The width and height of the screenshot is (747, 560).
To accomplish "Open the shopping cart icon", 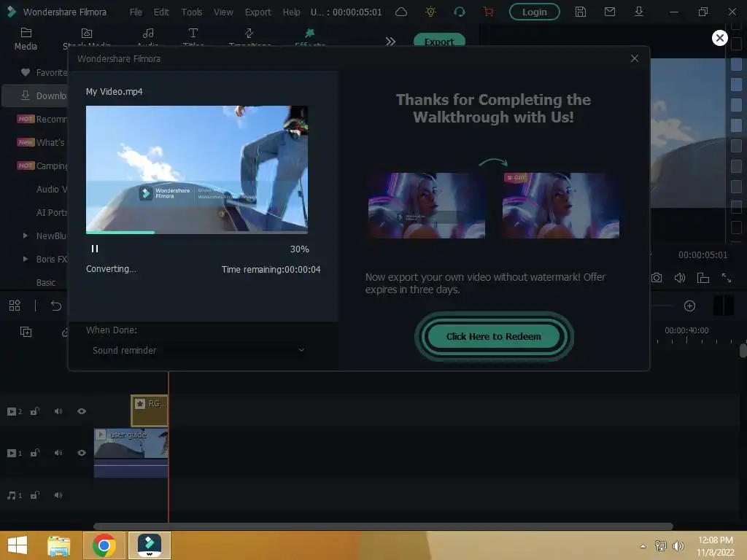I will pos(488,12).
